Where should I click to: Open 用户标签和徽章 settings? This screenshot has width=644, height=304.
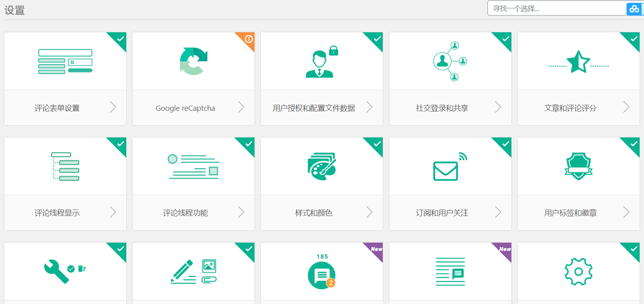(570, 213)
